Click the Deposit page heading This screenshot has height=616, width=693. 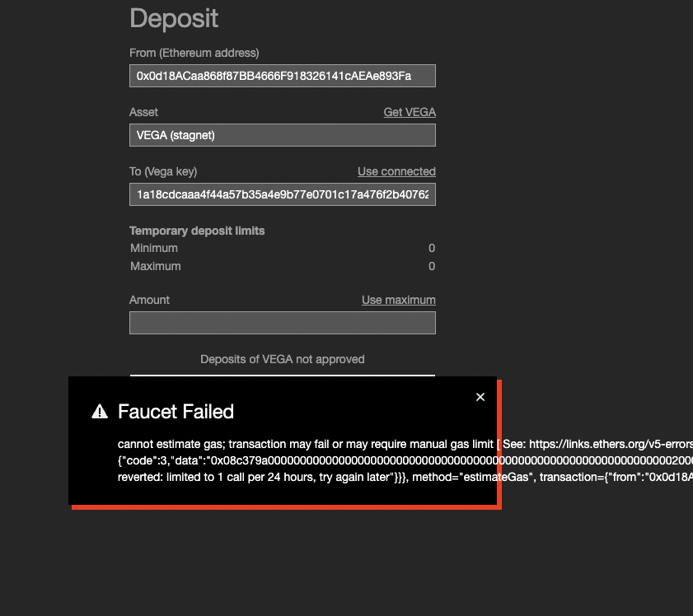173,18
